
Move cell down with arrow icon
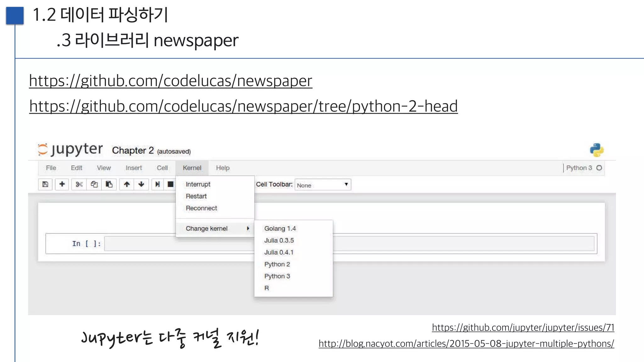tap(141, 184)
